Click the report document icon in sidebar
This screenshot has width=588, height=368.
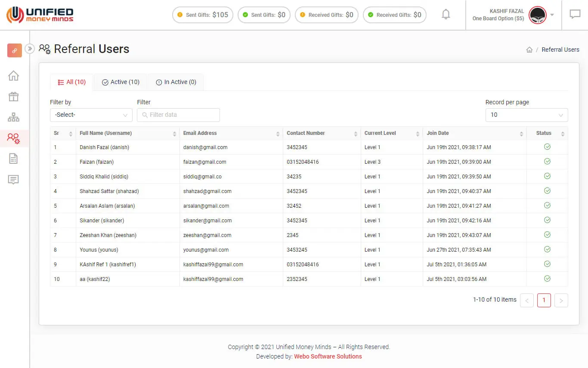point(14,159)
